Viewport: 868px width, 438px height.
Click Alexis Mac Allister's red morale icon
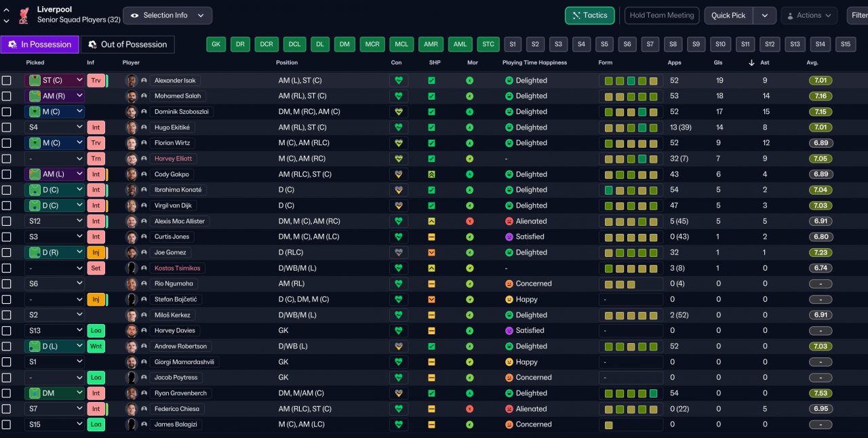(470, 221)
